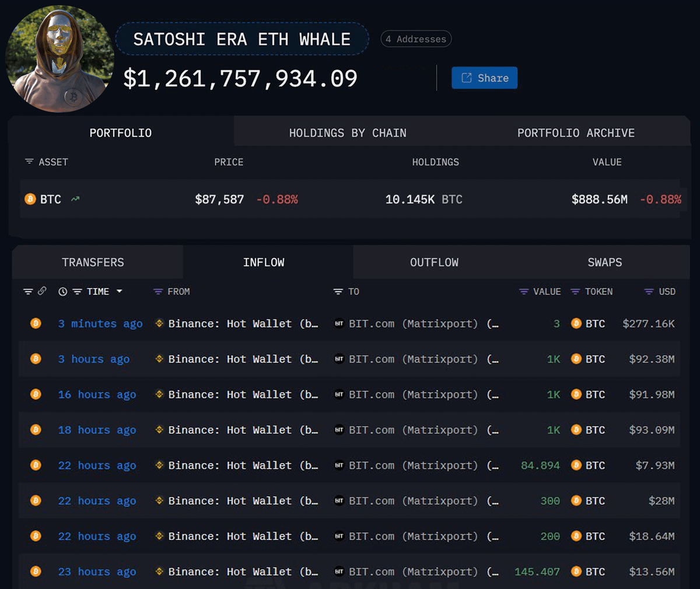Click the BTC token icon in the $277.16K row
Image resolution: width=700 pixels, height=589 pixels.
coord(576,323)
